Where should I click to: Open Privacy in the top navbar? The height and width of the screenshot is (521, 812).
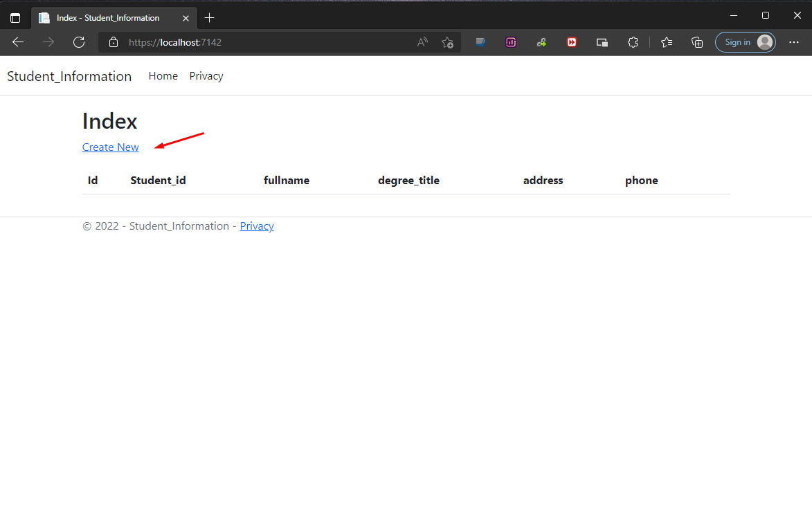point(206,76)
